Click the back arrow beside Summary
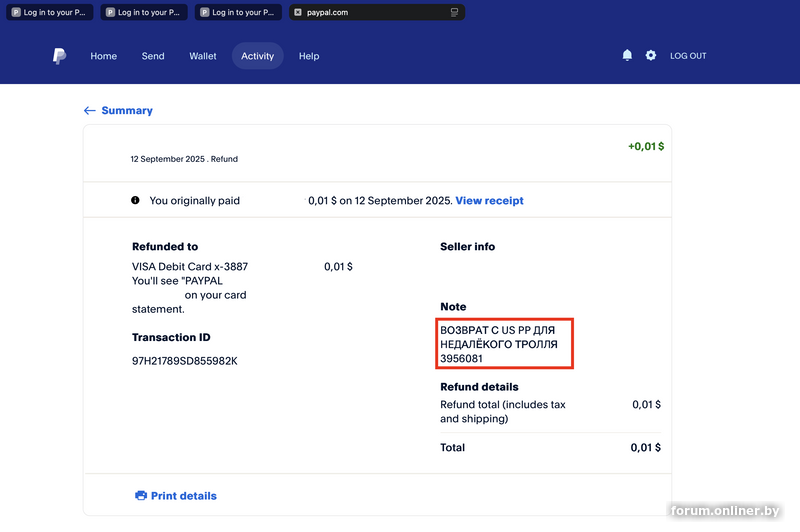The height and width of the screenshot is (532, 800). tap(90, 111)
